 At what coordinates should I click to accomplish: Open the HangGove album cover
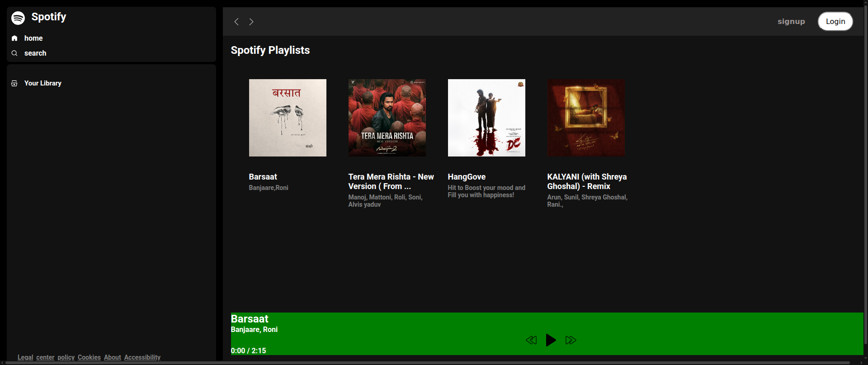click(x=486, y=118)
